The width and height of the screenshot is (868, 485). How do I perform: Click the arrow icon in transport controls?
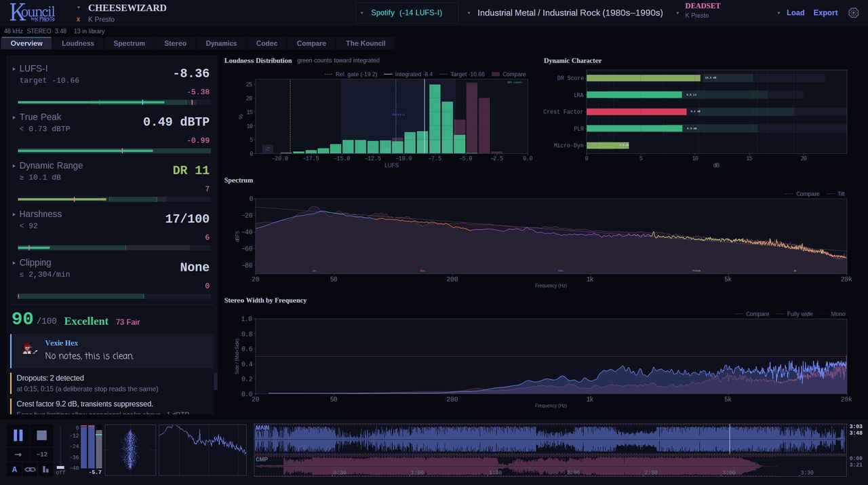18,454
